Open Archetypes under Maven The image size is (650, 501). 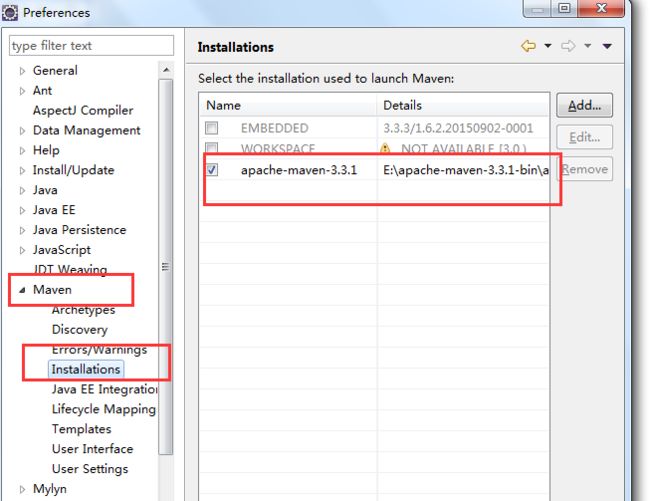(83, 310)
